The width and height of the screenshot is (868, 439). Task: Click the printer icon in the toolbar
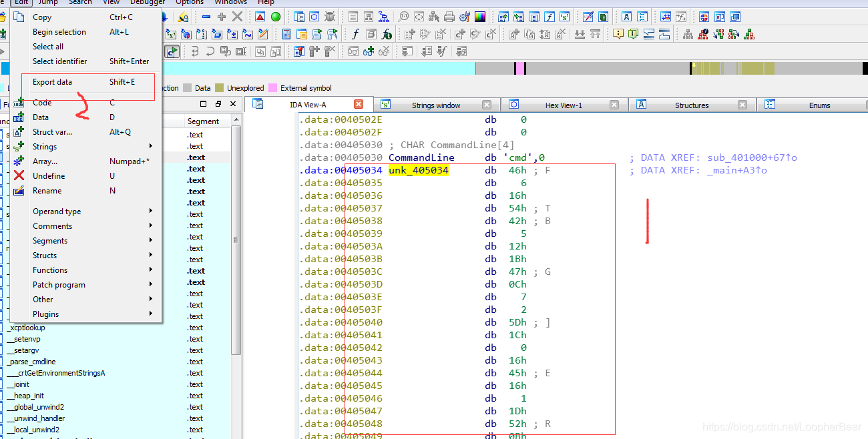point(449,17)
